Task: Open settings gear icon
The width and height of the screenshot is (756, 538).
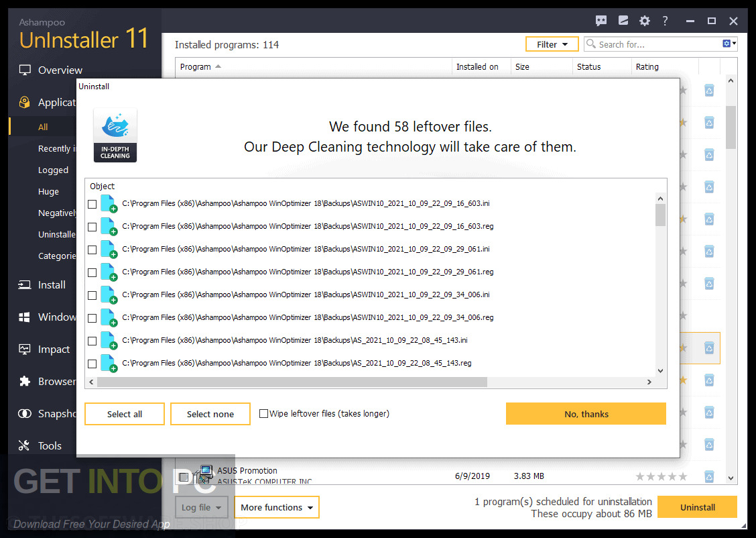Action: [645, 21]
